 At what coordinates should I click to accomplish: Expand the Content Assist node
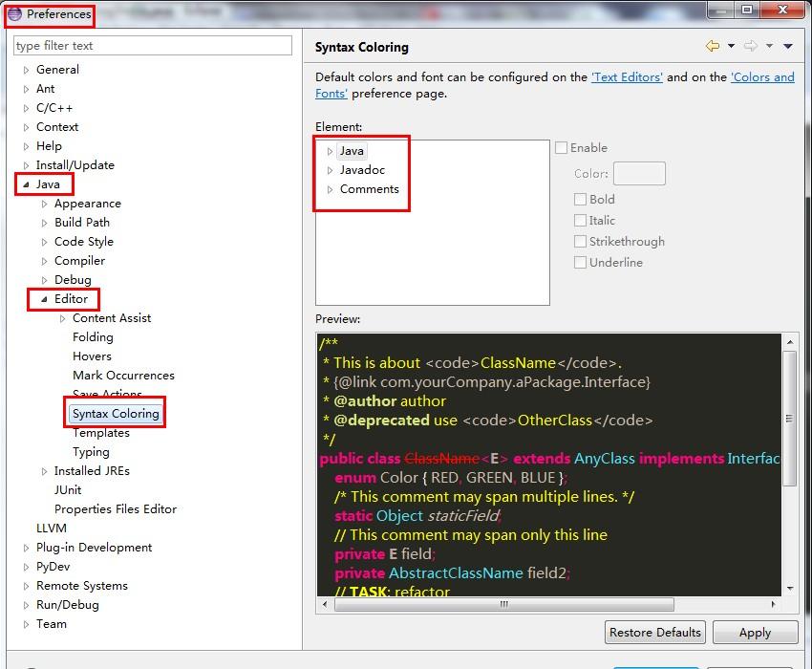pyautogui.click(x=62, y=318)
